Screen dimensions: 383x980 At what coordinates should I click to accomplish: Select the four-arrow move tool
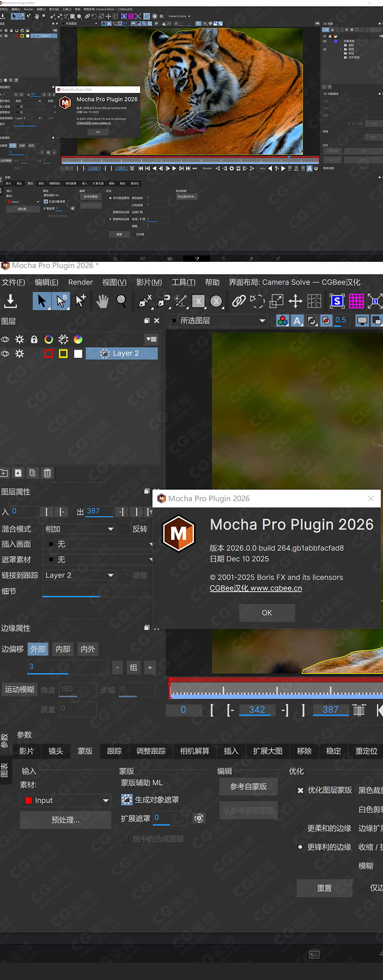[295, 301]
